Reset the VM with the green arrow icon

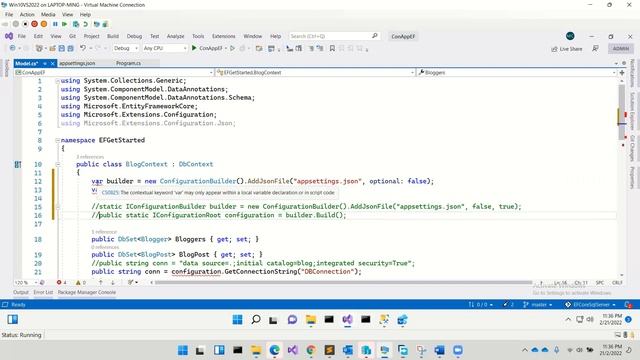tap(64, 24)
